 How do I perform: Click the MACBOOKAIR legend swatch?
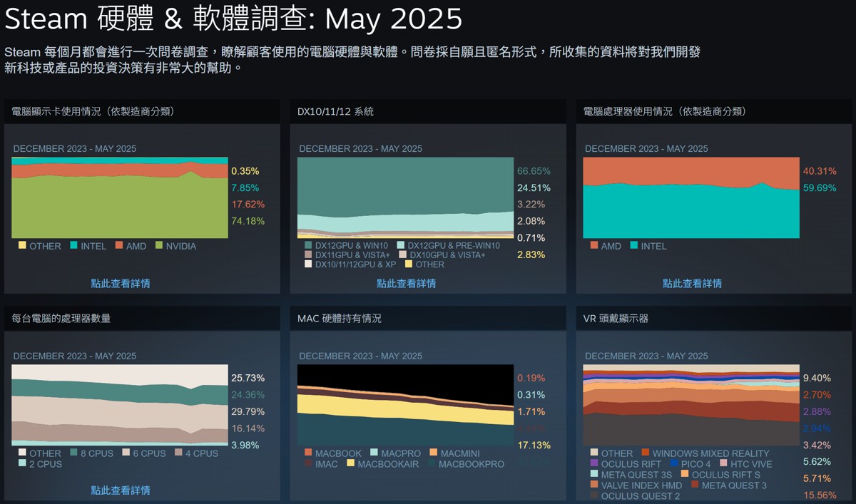coord(351,464)
